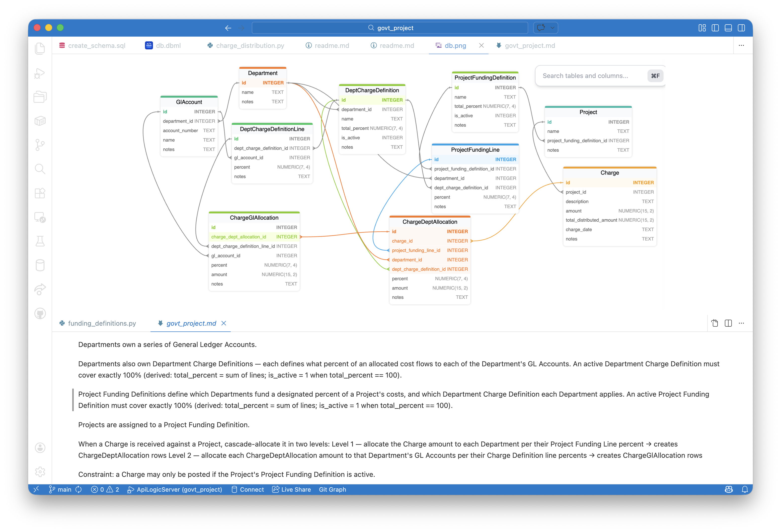This screenshot has width=781, height=532.
Task: Switch to the funding_definitions.py tab
Action: click(x=102, y=323)
